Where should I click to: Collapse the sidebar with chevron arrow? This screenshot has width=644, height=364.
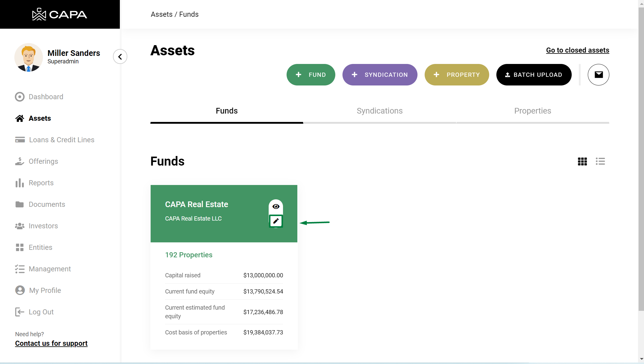120,56
